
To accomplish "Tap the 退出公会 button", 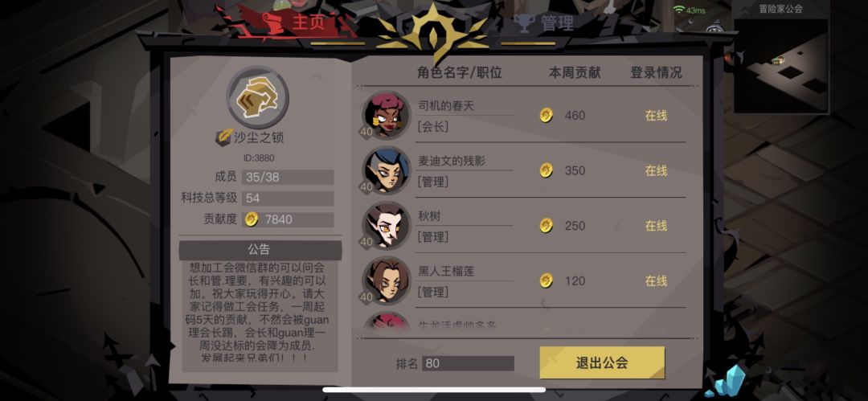I will point(602,362).
